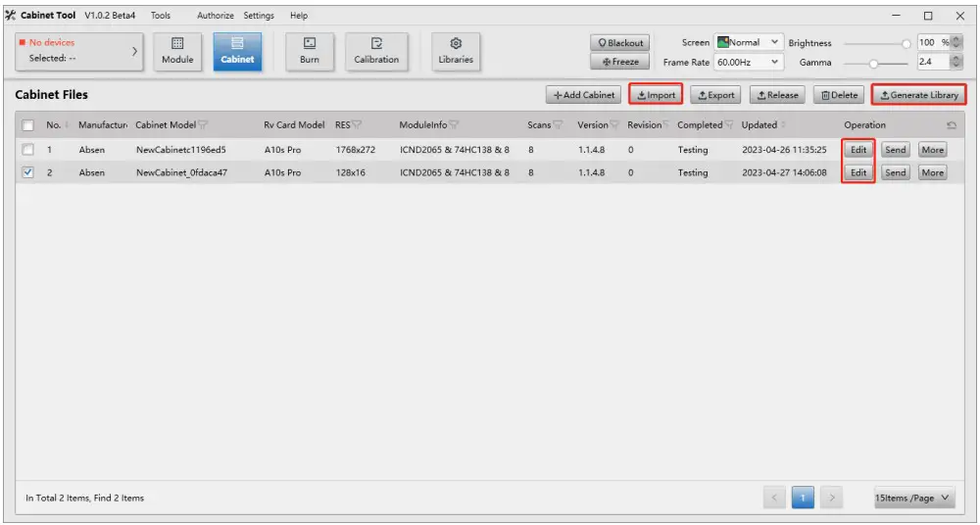Go to previous page arrow
This screenshot has height=525, width=980.
coord(774,499)
